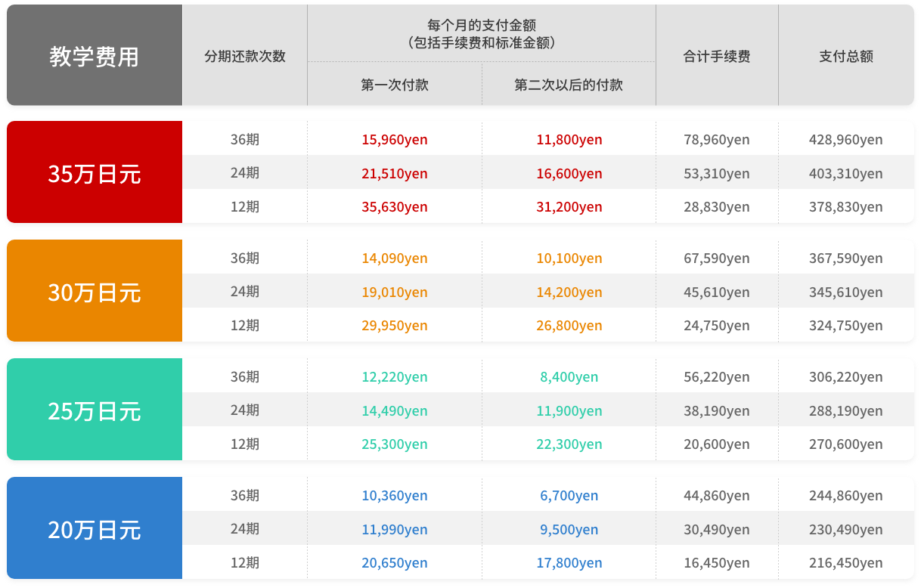921x588 pixels.
Task: Click the 345,610yen total cell
Action: [x=846, y=292]
